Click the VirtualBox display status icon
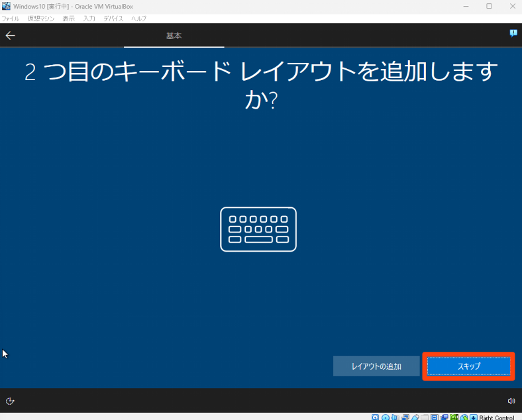Screen dimensions: 522x420 435,417
